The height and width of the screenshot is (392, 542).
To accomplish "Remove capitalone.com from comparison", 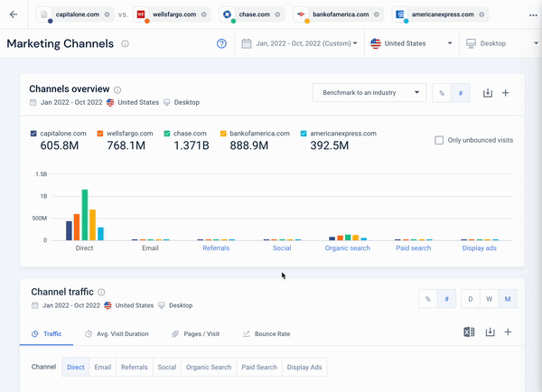I will [x=107, y=14].
